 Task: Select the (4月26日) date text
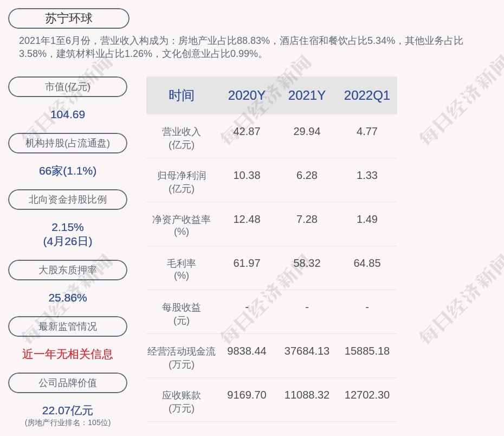click(68, 241)
